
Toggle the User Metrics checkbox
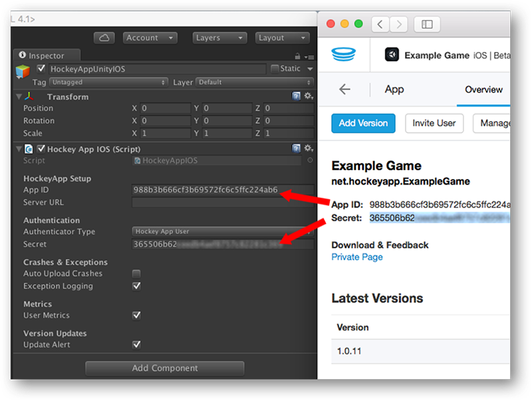click(x=136, y=315)
